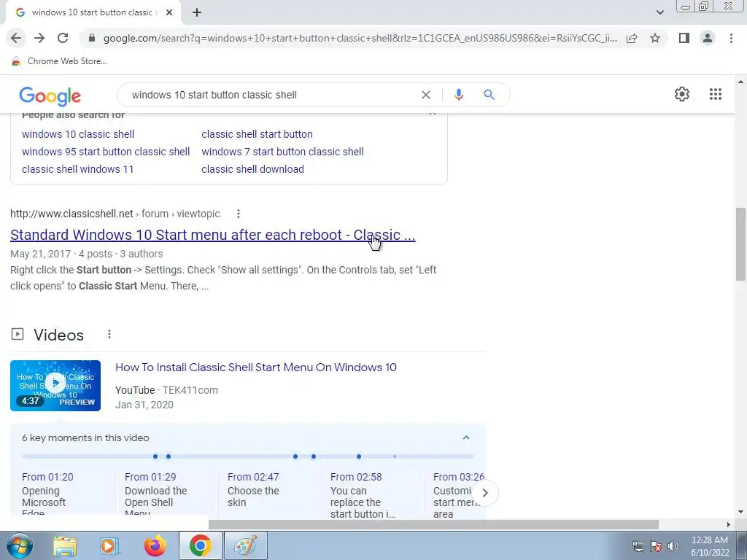Open Chrome's three-dot menu

tap(731, 38)
